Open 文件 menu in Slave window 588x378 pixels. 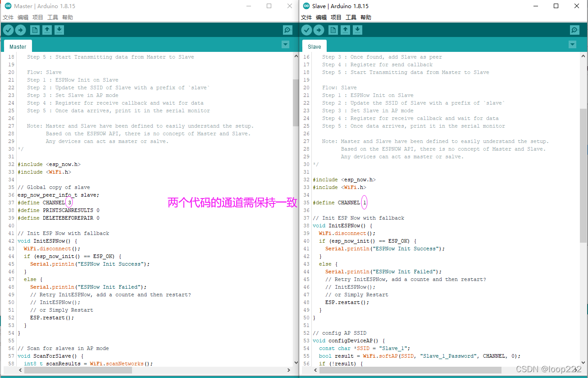coord(306,17)
